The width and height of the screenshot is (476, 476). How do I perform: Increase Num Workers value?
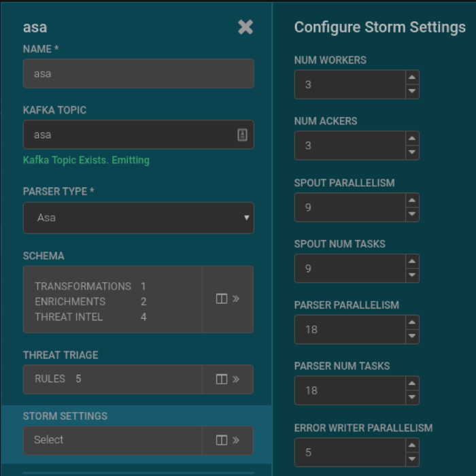[412, 78]
